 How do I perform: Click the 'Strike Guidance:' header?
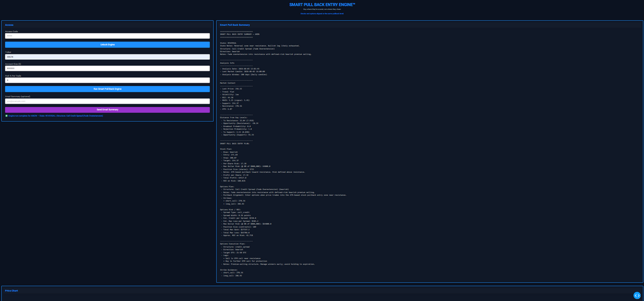coord(228,270)
